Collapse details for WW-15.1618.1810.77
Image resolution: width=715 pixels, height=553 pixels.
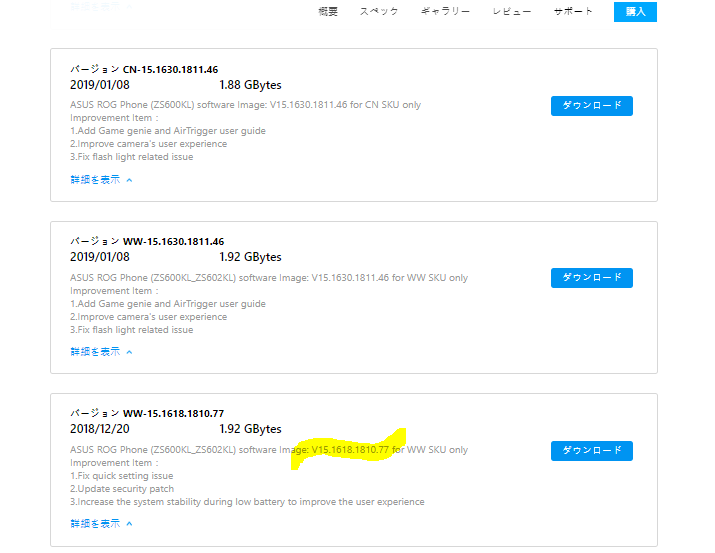point(101,523)
